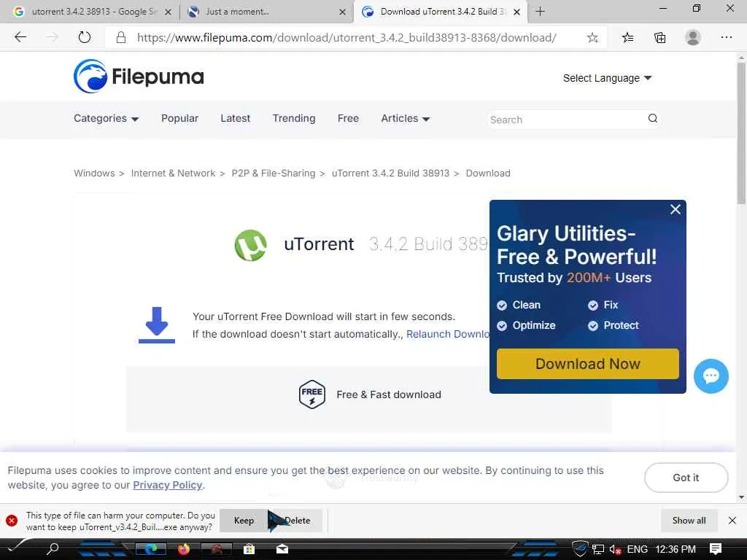
Task: Expand the Articles dropdown
Action: [x=406, y=119]
